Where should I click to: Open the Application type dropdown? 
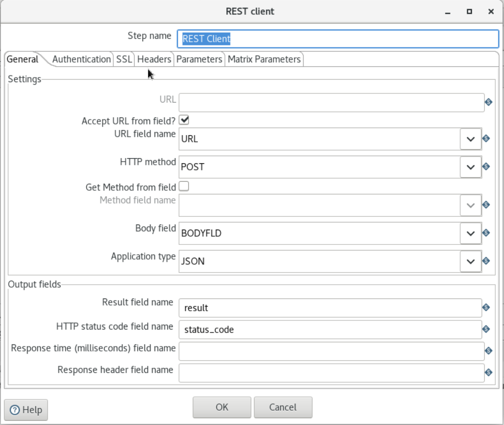(x=470, y=261)
